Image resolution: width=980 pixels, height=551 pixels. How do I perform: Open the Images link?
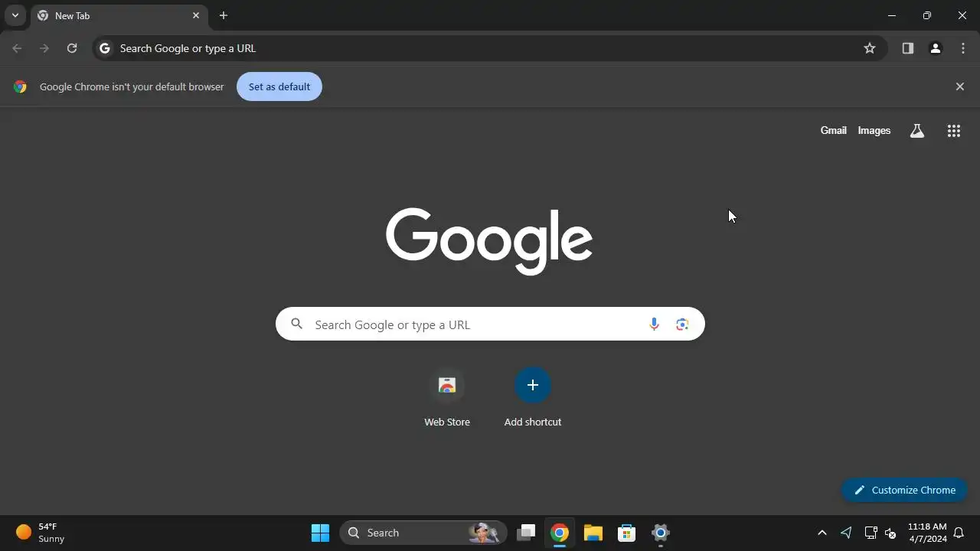click(874, 131)
